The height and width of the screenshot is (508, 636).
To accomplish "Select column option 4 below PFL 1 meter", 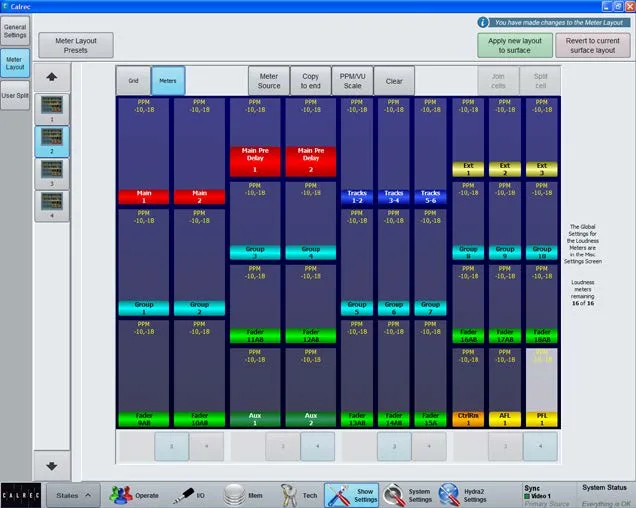I will (x=540, y=446).
